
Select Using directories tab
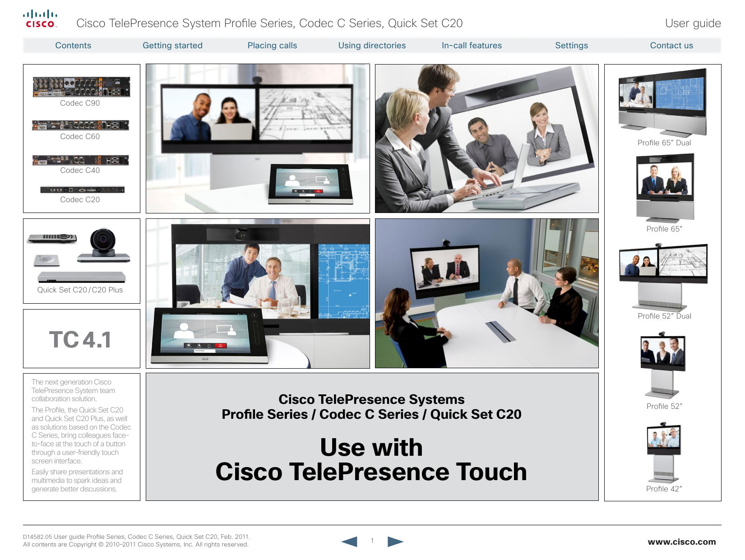coord(372,46)
